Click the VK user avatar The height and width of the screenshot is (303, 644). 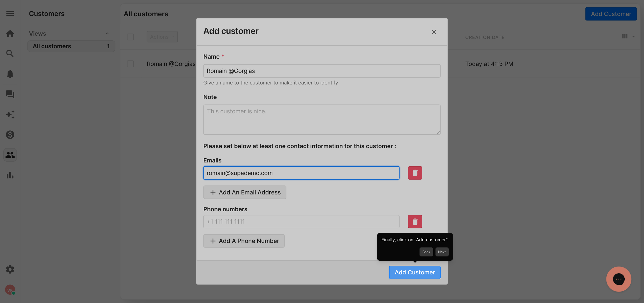pos(10,290)
